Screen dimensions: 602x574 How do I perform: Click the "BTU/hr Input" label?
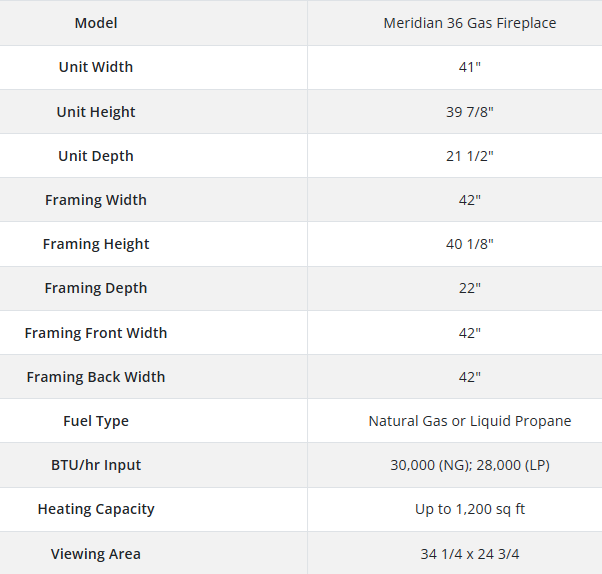96,465
